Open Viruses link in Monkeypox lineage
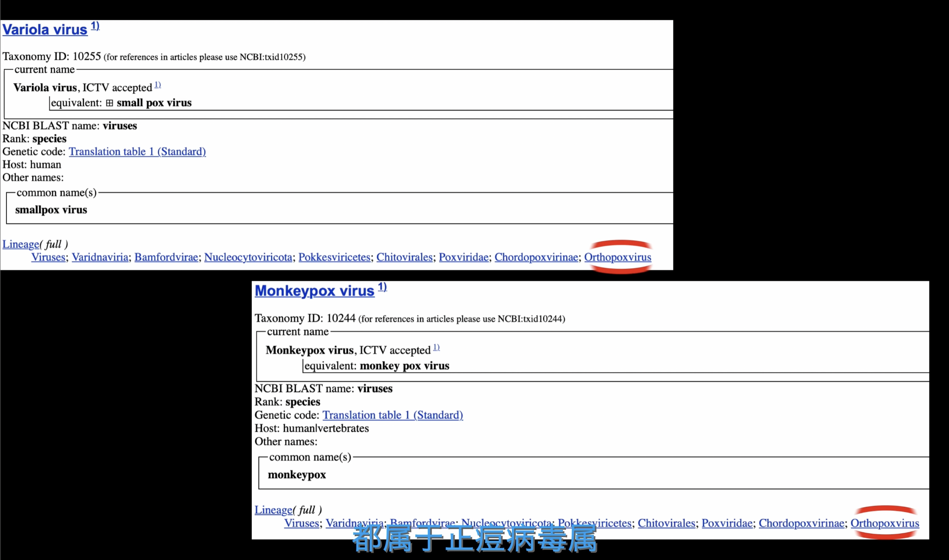Screen dimensions: 949x560 (301, 523)
